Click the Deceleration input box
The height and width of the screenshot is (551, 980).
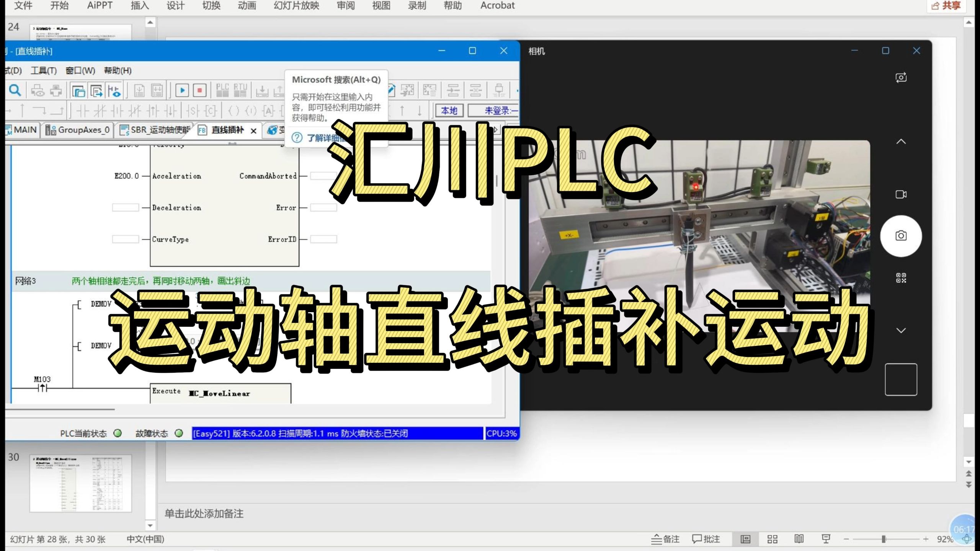[x=126, y=207]
